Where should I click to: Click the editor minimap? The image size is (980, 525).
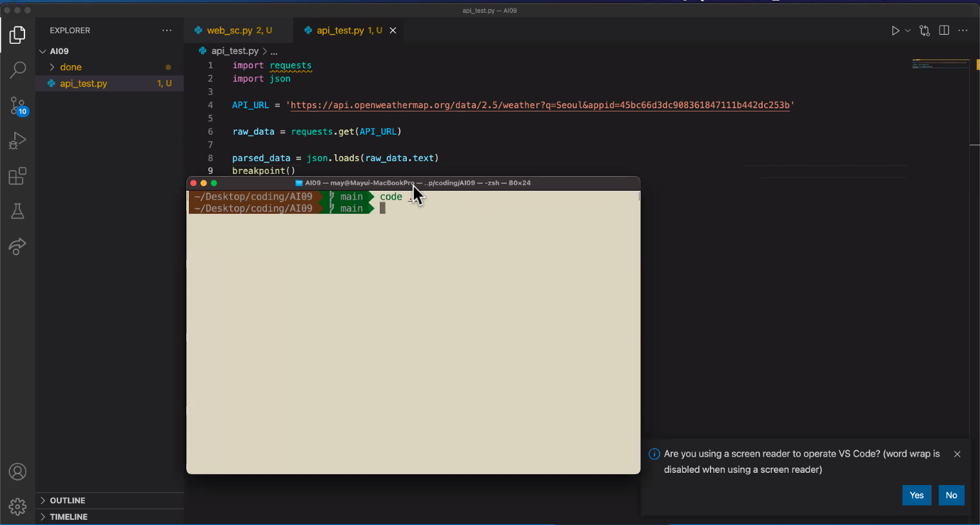(x=941, y=63)
